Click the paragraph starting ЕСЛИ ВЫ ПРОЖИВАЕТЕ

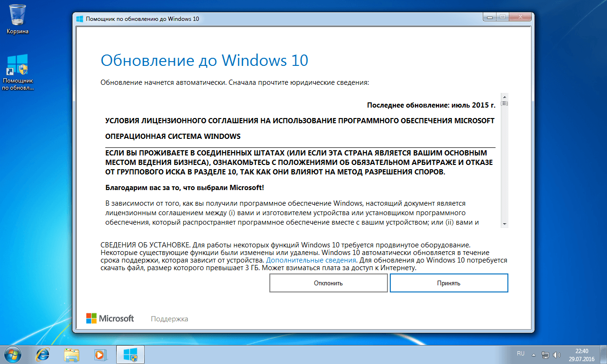point(299,163)
